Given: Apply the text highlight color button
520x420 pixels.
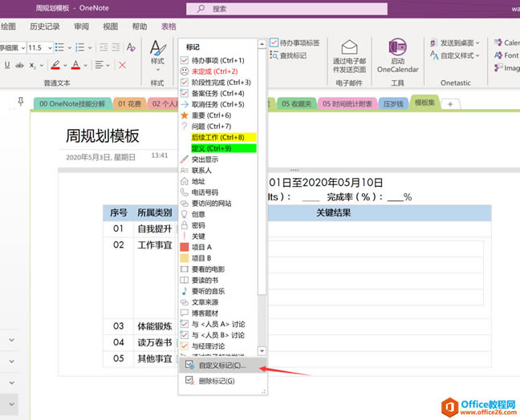Looking at the screenshot, I should [55, 65].
